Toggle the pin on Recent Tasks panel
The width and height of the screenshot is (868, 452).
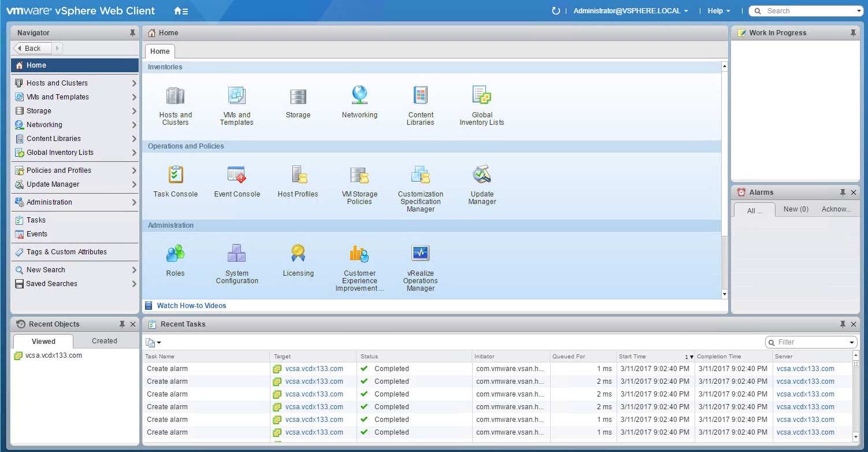point(843,324)
